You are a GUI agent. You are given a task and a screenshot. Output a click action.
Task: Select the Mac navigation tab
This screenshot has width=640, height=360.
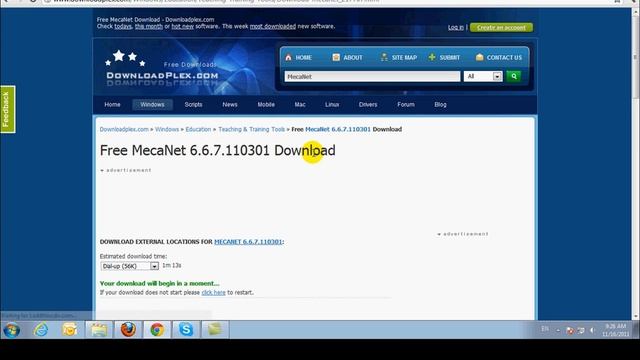[300, 104]
